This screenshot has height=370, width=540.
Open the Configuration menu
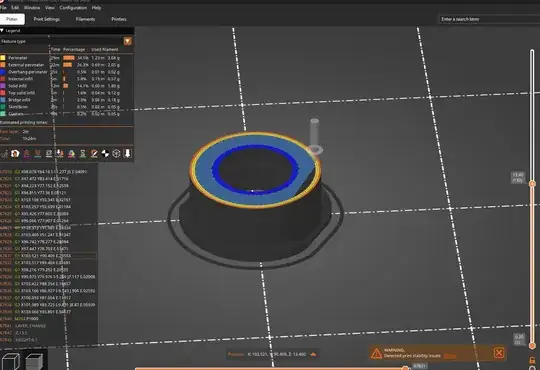point(73,8)
